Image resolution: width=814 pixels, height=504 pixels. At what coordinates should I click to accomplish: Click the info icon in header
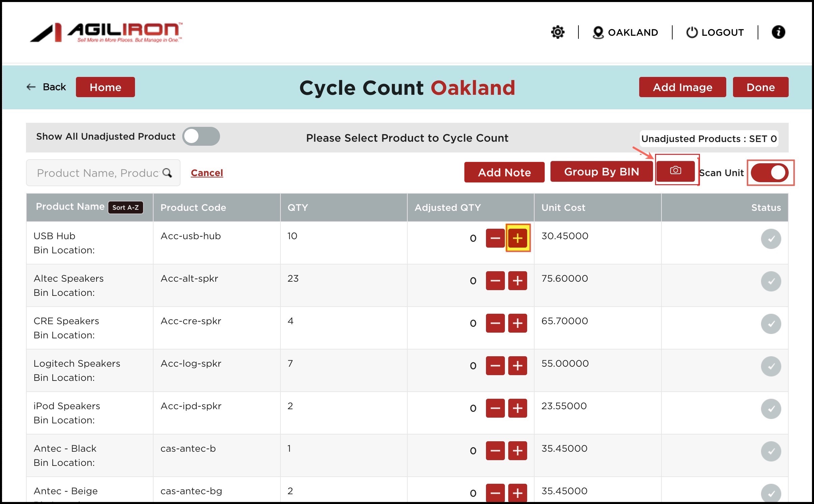(x=778, y=32)
